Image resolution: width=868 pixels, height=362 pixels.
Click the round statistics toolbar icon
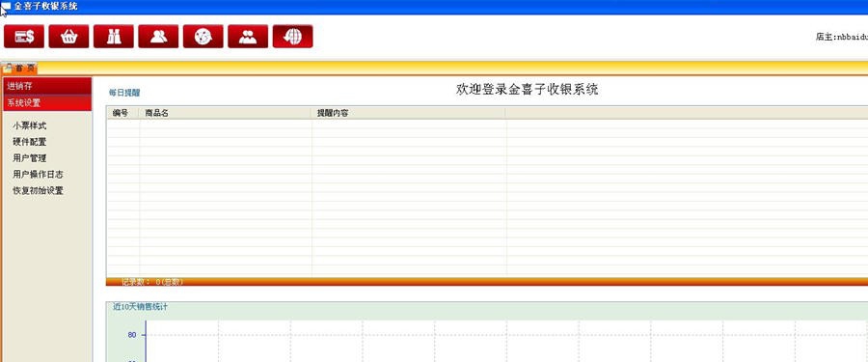[x=203, y=37]
